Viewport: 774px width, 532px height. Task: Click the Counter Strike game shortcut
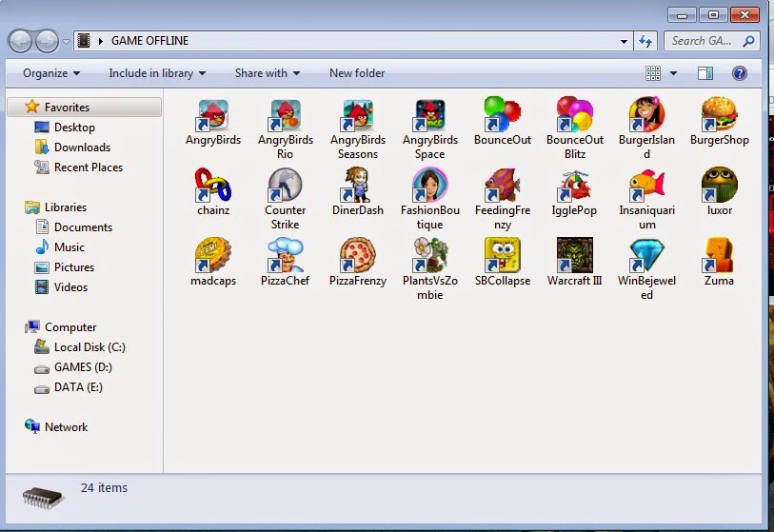point(286,185)
